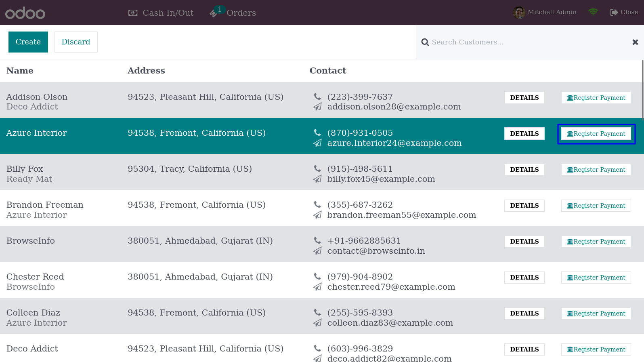Click email icon for Billy Fox

(317, 179)
